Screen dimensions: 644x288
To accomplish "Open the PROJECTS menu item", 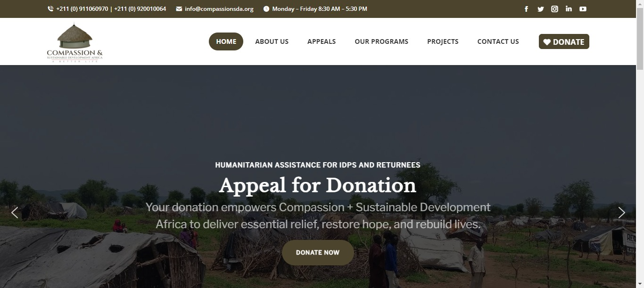I will pyautogui.click(x=443, y=41).
